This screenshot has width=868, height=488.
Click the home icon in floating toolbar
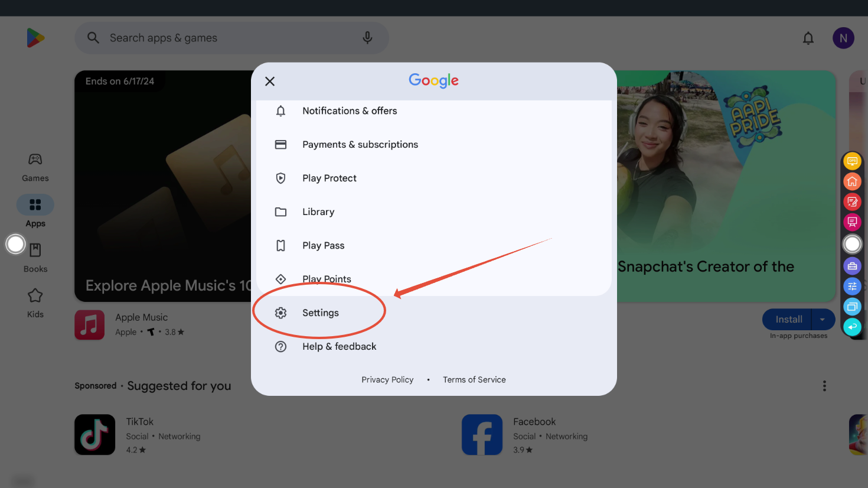click(x=852, y=181)
